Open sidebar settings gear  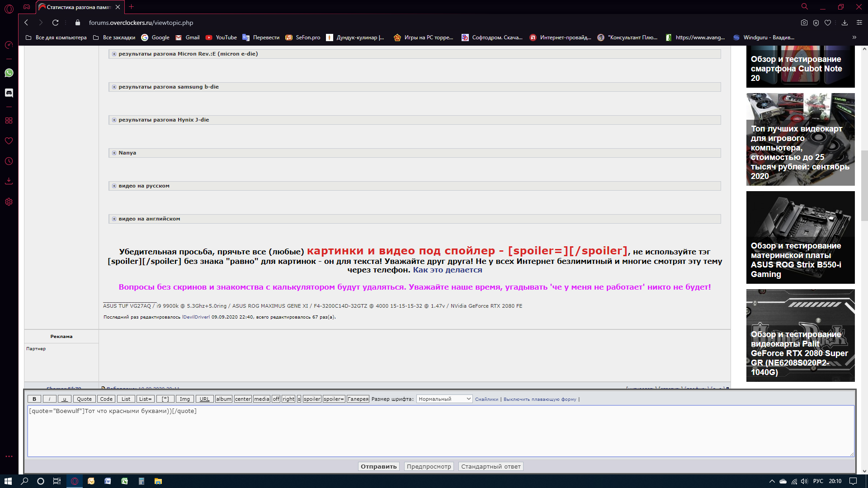click(x=9, y=202)
